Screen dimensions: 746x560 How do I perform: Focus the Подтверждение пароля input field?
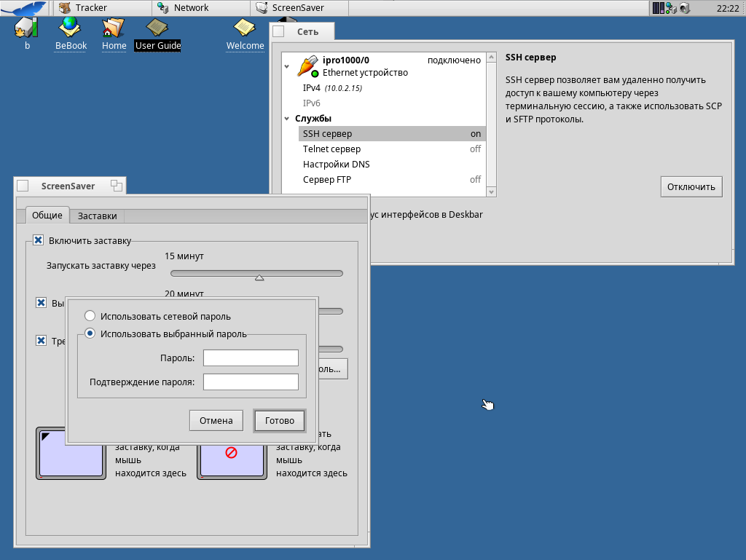coord(251,382)
